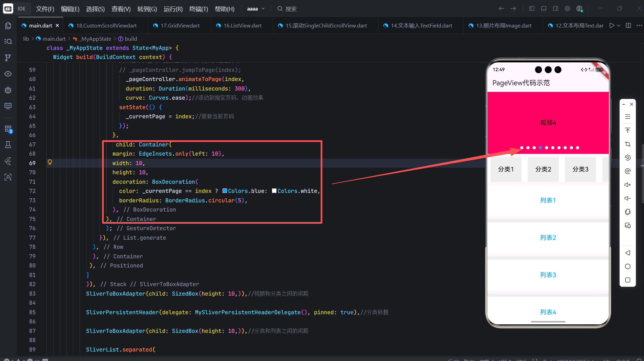Click the Colors.white color swatch on line 72
The image size is (644, 361).
(274, 191)
